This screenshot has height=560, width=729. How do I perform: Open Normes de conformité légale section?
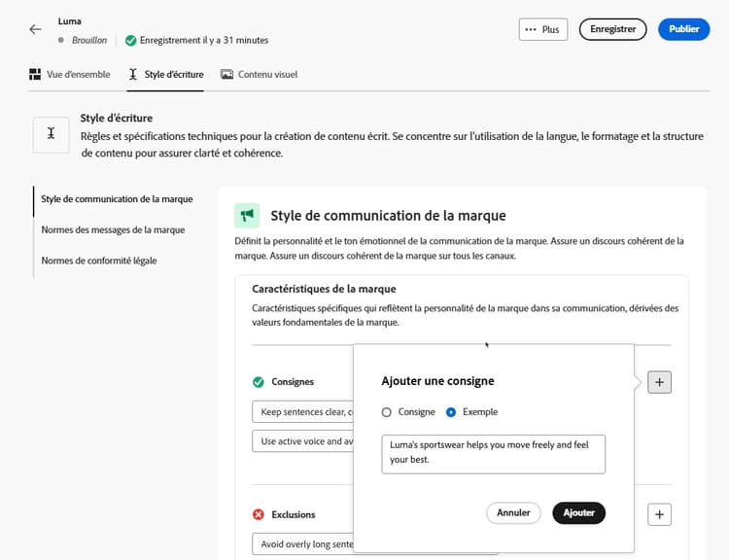[x=99, y=261]
